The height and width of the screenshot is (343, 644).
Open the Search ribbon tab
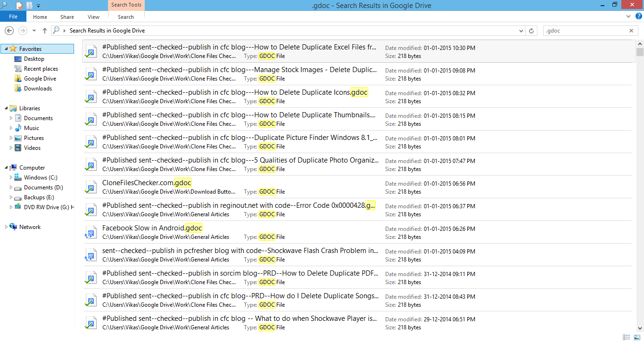pyautogui.click(x=126, y=16)
